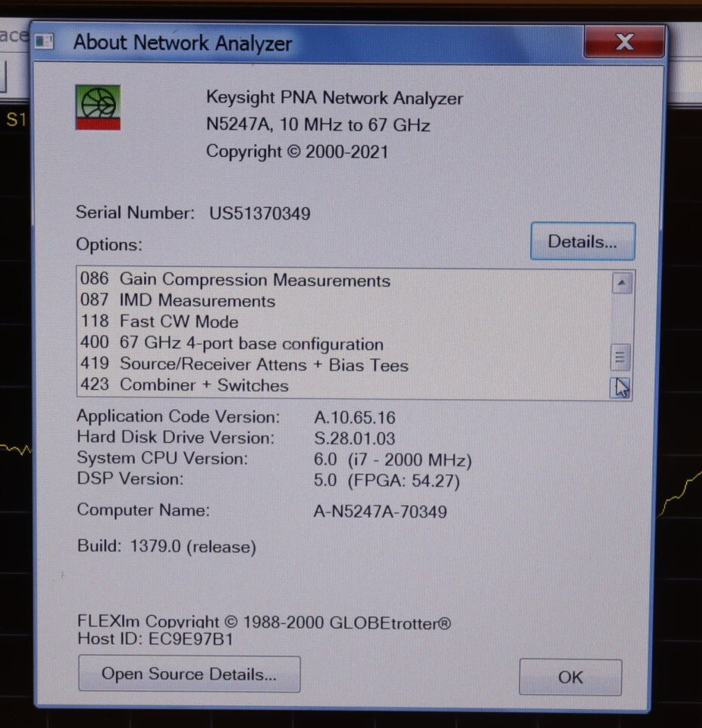The width and height of the screenshot is (702, 728).
Task: Click the partially visible Trace button behind dialog
Action: [9, 34]
